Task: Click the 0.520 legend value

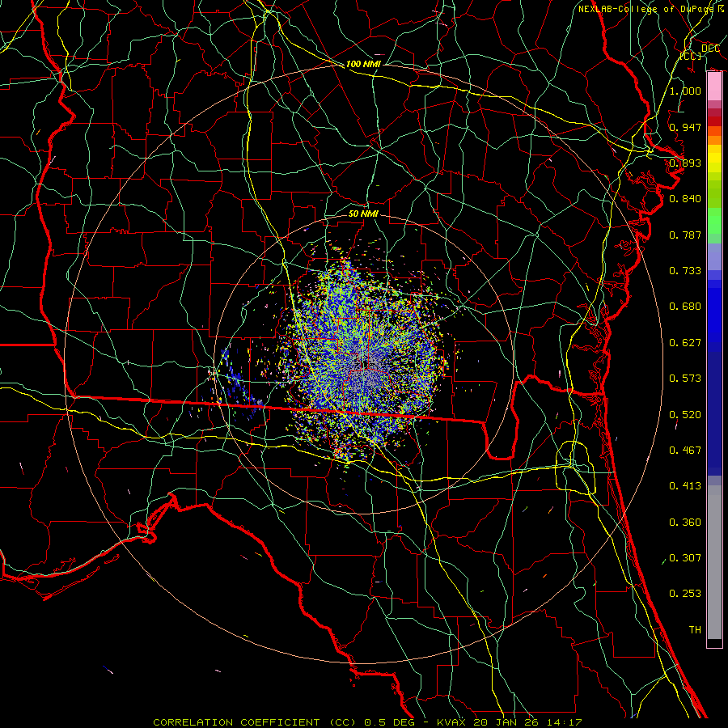Action: click(685, 415)
